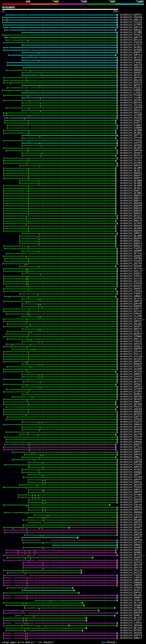The height and width of the screenshot is (644, 146).
Task: Select hit label UniRef100_B0ZC08
Action: click(x=131, y=82)
